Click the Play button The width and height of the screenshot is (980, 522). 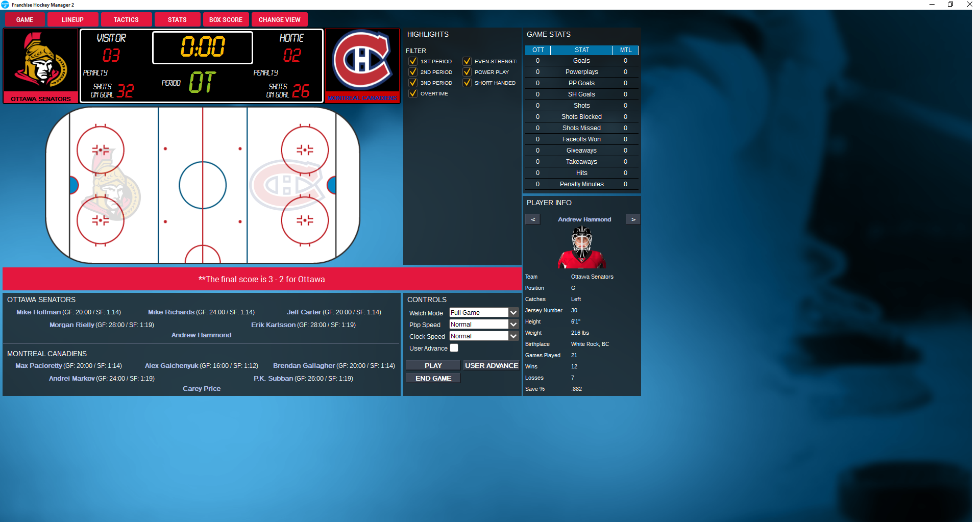pyautogui.click(x=433, y=365)
